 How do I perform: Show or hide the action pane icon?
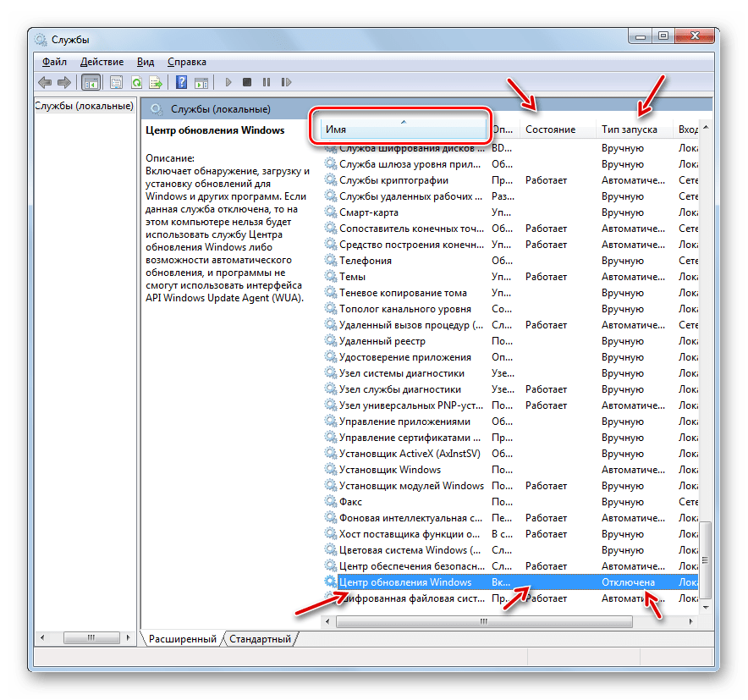pyautogui.click(x=201, y=83)
